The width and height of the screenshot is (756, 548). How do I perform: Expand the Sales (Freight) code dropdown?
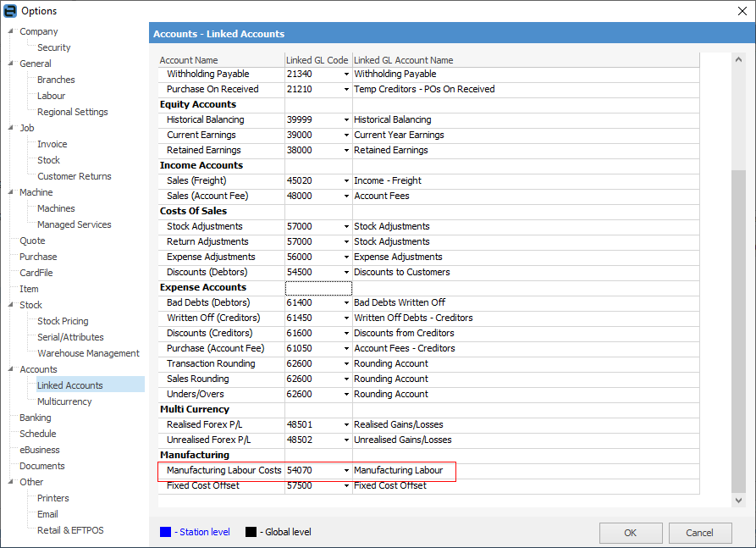(x=346, y=181)
